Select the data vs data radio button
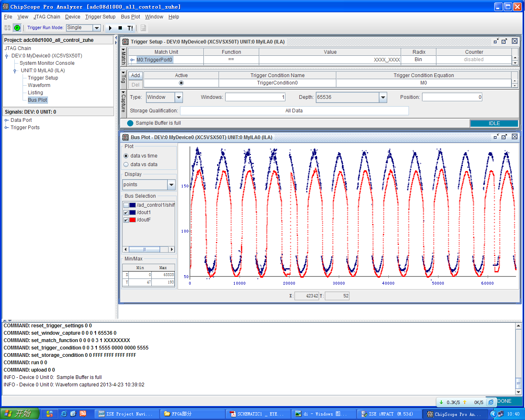 (126, 164)
